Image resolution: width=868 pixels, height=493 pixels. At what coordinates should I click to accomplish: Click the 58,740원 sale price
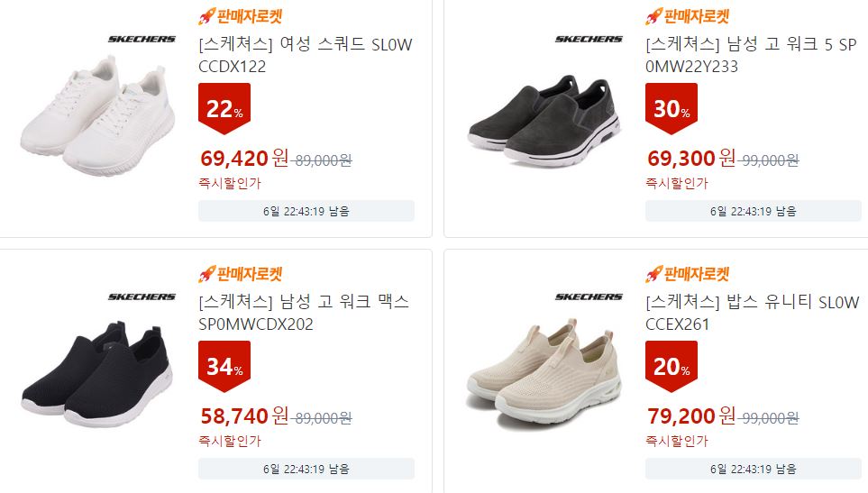(x=244, y=416)
